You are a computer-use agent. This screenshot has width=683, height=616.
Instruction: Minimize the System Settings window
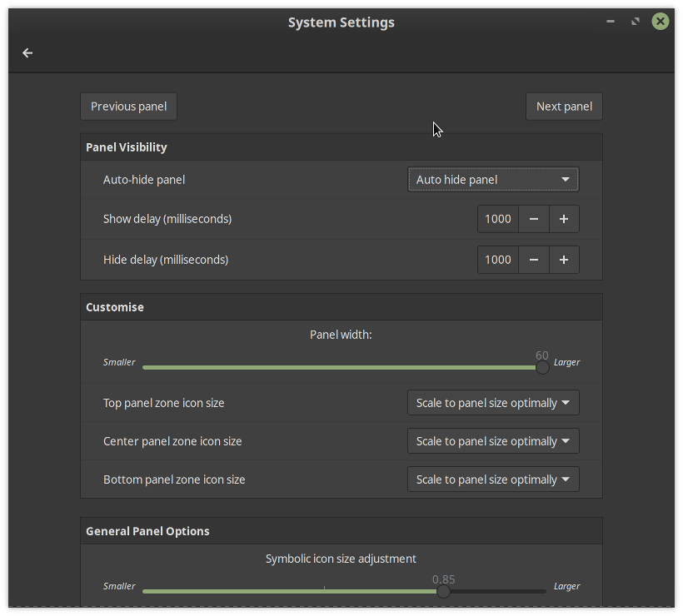pyautogui.click(x=611, y=21)
